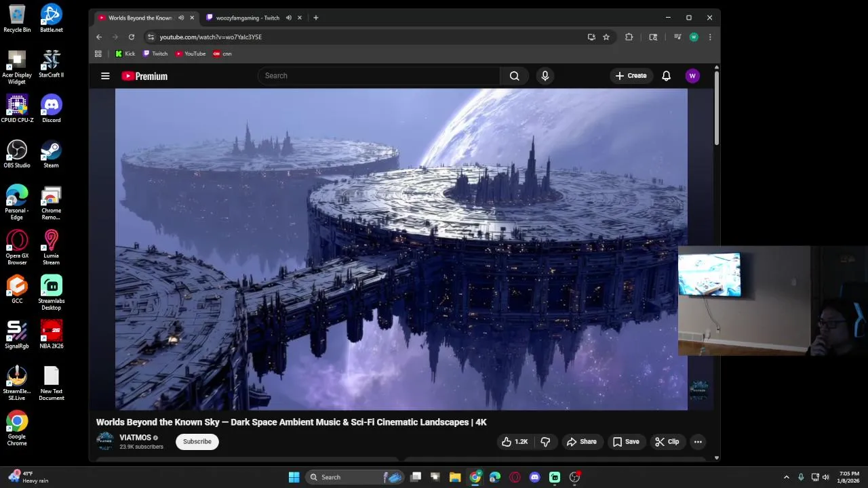Mute the woozyfamgaming Twitch tab audio
Screen dimensions: 868x488
click(289, 18)
